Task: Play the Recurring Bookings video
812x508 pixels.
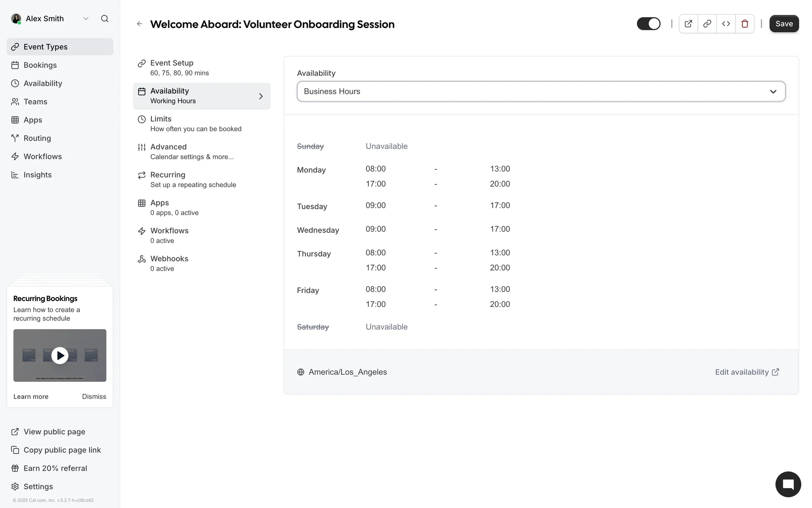Action: (x=60, y=356)
